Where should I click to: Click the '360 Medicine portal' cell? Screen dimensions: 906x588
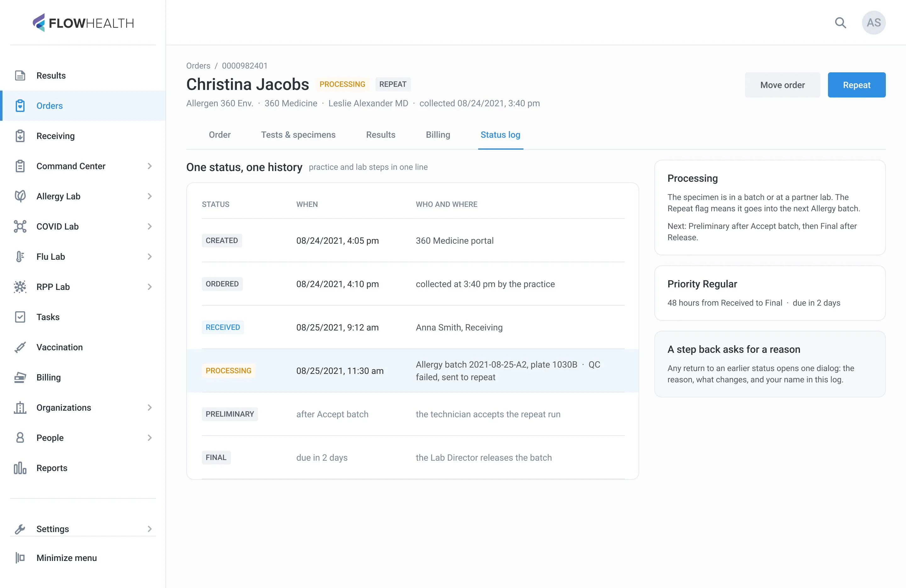(x=455, y=241)
